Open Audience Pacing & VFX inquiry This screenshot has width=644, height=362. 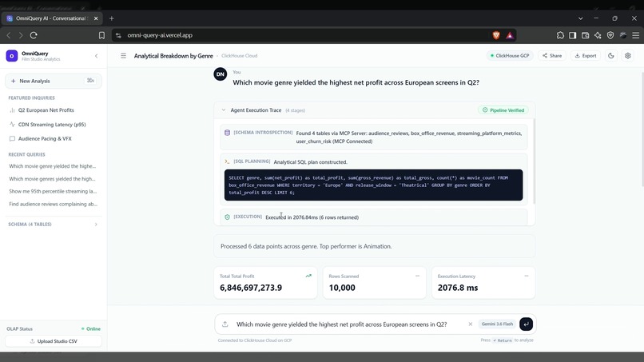click(x=45, y=139)
